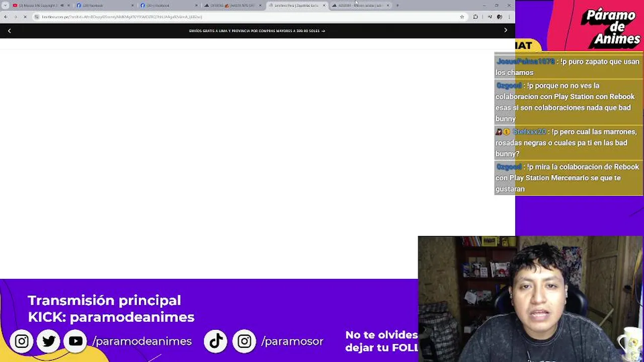
Task: Open the tab search dropdown arrow
Action: coord(5,6)
